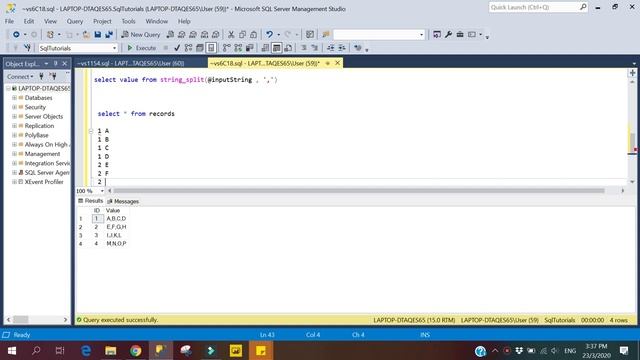Open the Query menu
640x360 pixels.
coord(75,21)
